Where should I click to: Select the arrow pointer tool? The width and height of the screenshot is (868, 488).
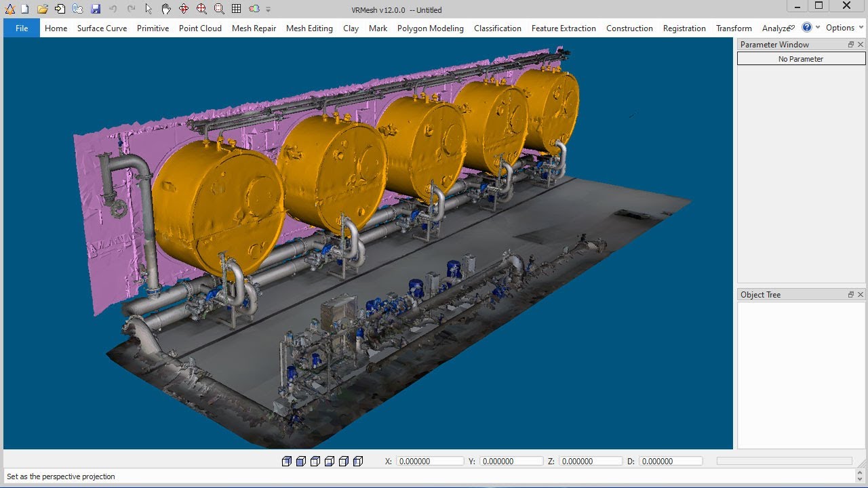click(149, 9)
